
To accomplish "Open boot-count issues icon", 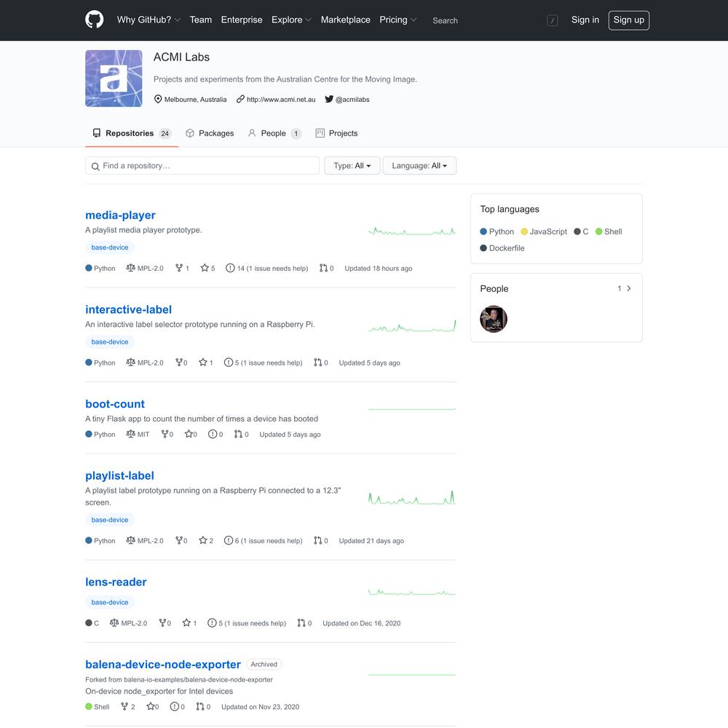I will tap(213, 434).
